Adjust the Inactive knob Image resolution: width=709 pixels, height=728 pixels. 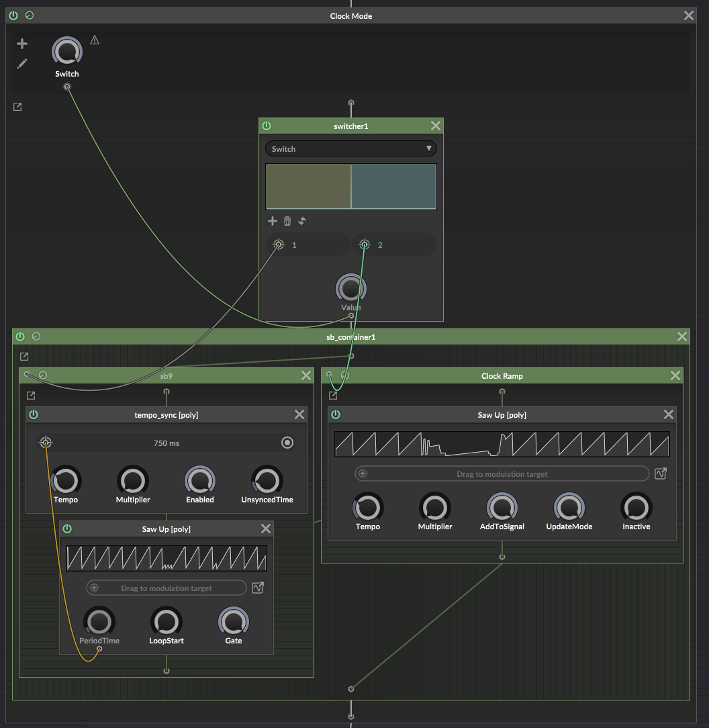click(636, 508)
